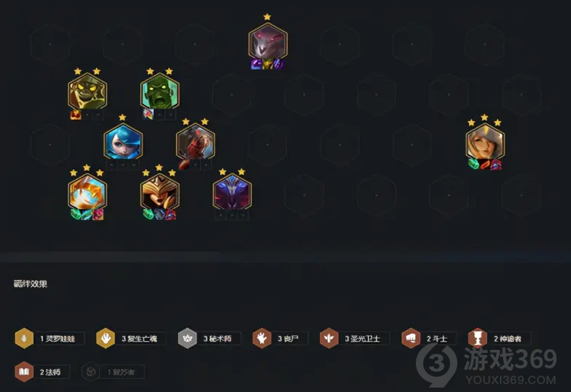Click the 灵罗娃娃 trait hexagon icon
Viewport: 571px width, 392px height.
pos(24,338)
